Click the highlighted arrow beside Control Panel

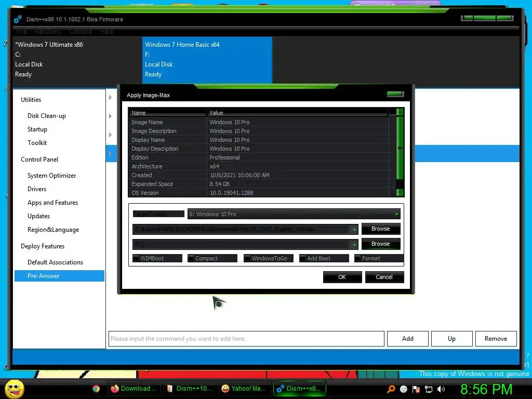click(x=110, y=154)
